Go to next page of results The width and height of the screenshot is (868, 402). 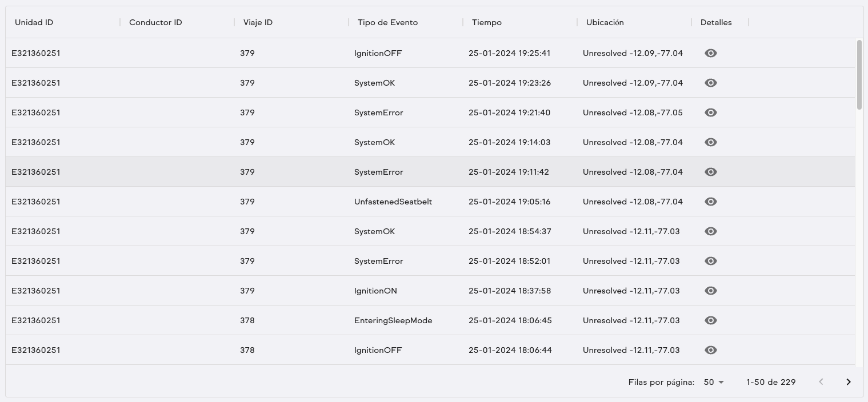pos(848,382)
